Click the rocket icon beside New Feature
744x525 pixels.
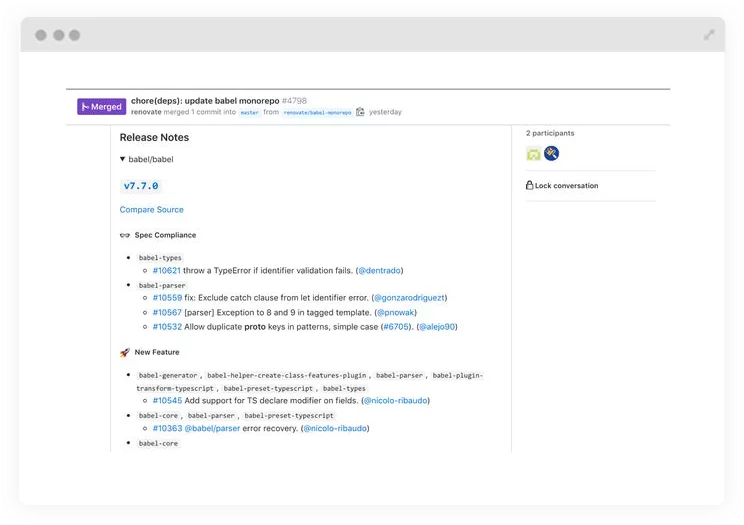click(x=125, y=352)
